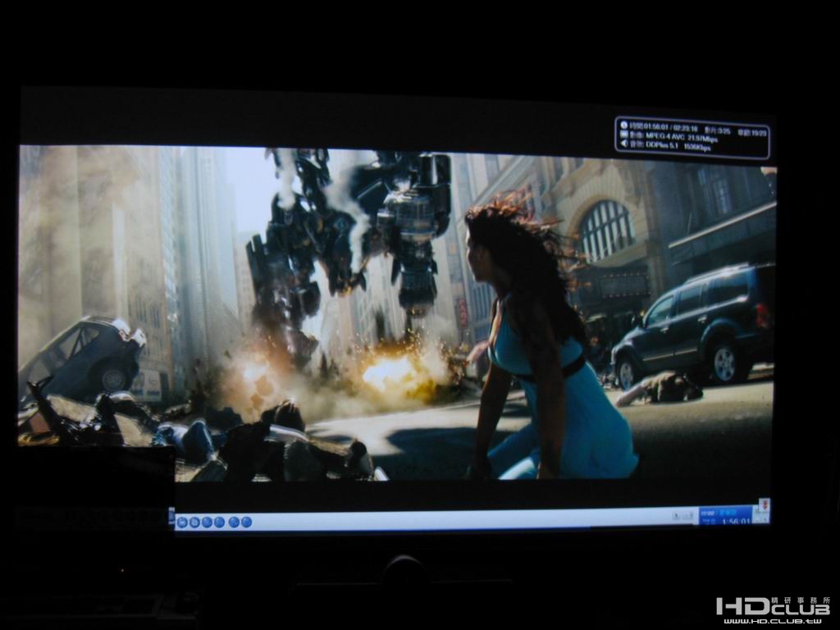Click the red arrow icon above control bar corner
Viewport: 840px width, 630px height.
coord(765,505)
